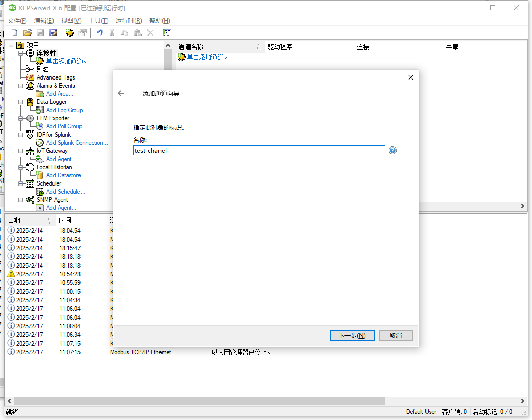Collapse the EFM Exporter node
The width and height of the screenshot is (532, 420).
click(21, 118)
